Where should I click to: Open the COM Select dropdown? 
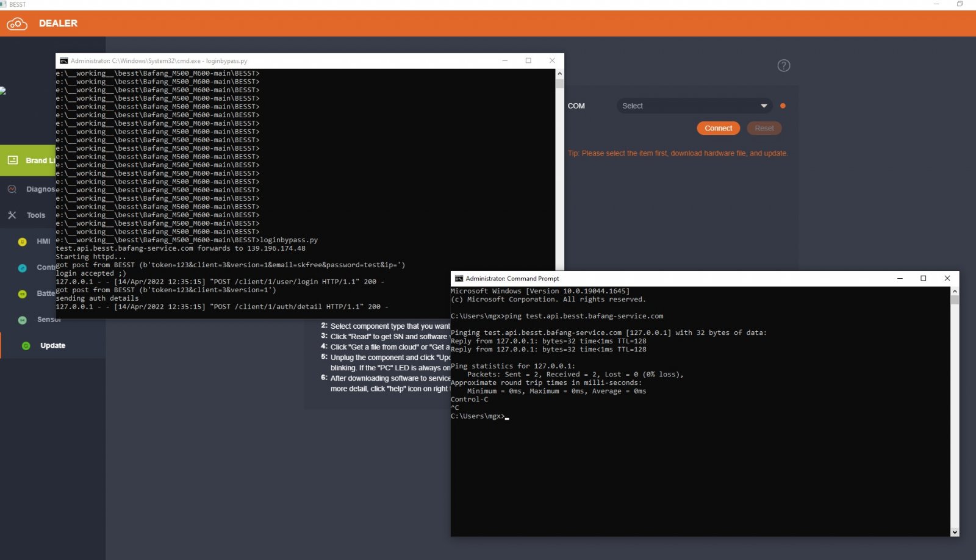694,106
